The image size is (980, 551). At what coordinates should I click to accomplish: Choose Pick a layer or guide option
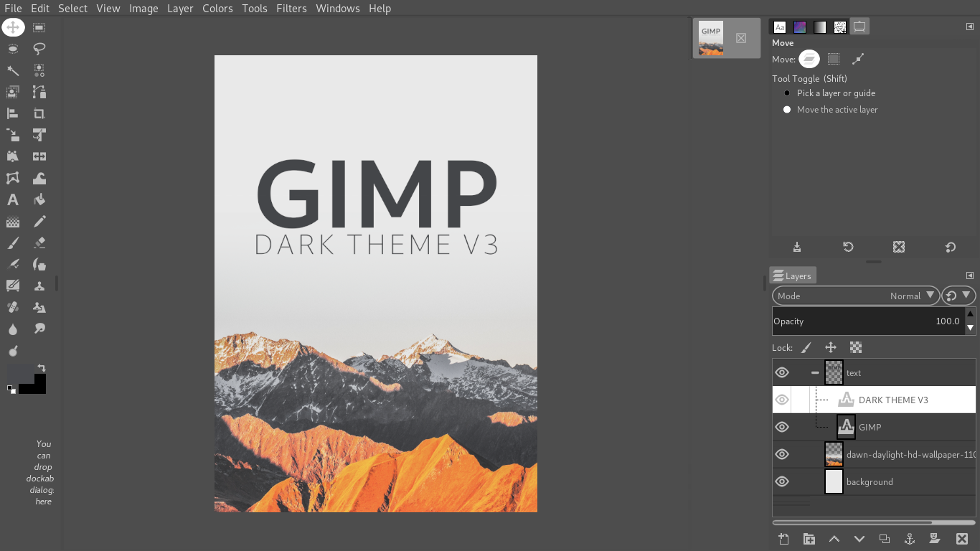pos(830,93)
